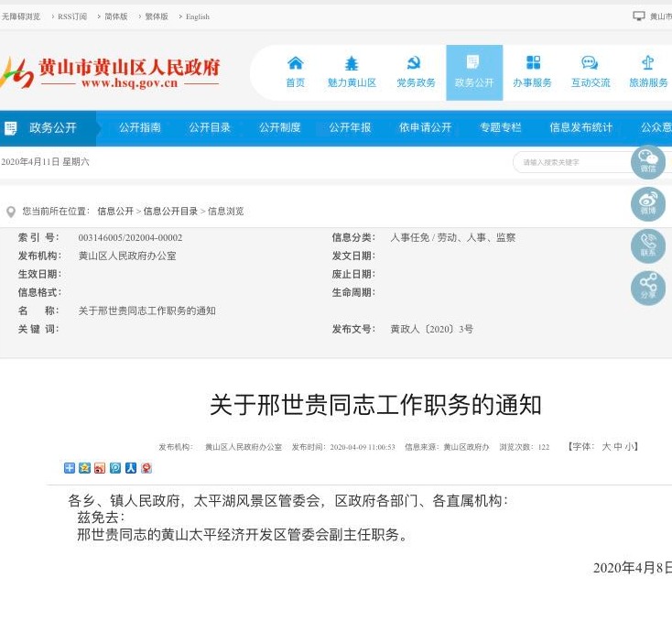Image resolution: width=672 pixels, height=632 pixels.
Task: Click the site logo 黄山市黄山区人民政府
Action: click(110, 73)
